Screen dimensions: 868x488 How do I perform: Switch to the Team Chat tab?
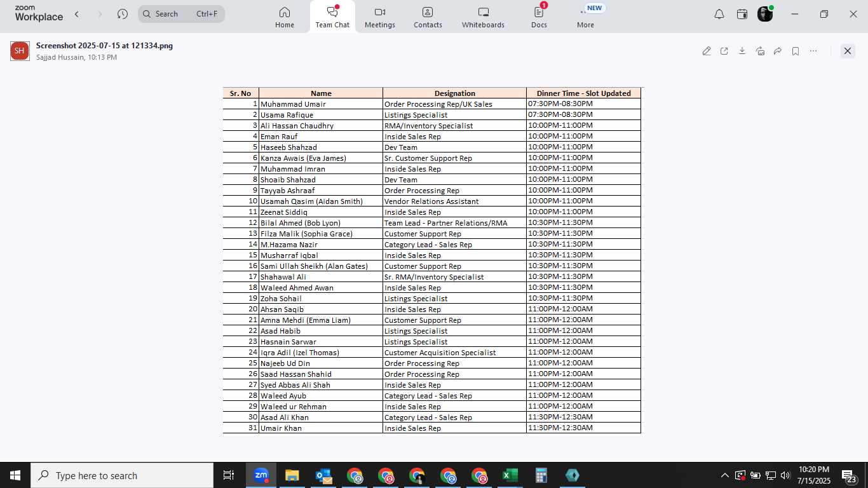click(x=332, y=17)
